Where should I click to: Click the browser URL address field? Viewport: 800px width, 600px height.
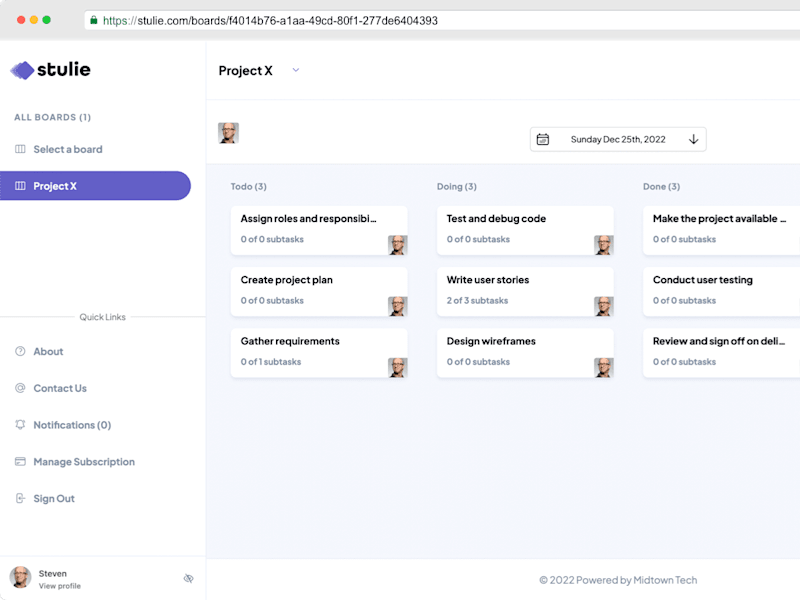pyautogui.click(x=442, y=20)
